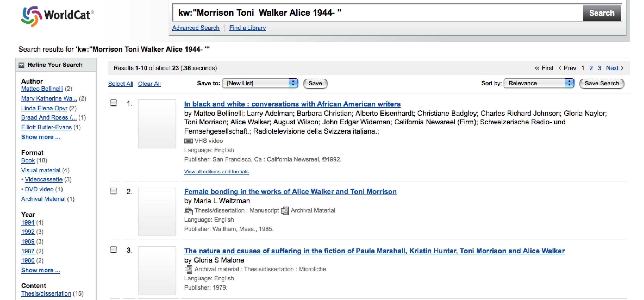
Task: Click the Search button
Action: [x=602, y=13]
